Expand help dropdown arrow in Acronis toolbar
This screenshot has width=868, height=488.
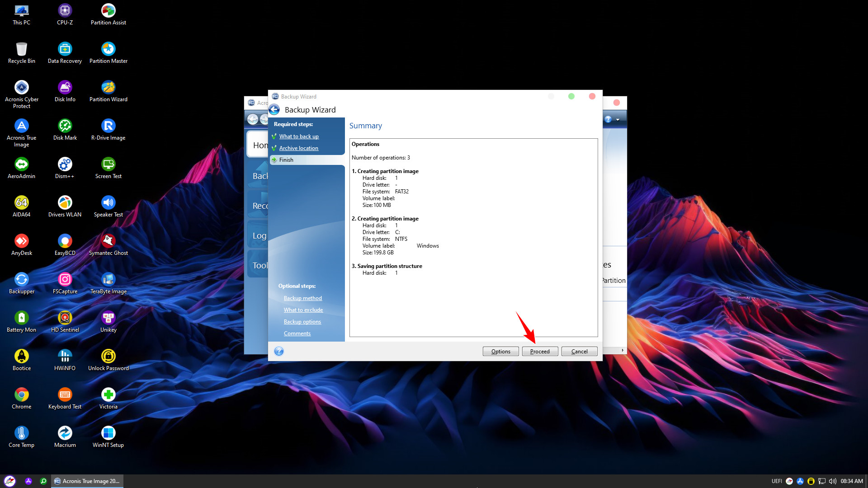point(618,120)
